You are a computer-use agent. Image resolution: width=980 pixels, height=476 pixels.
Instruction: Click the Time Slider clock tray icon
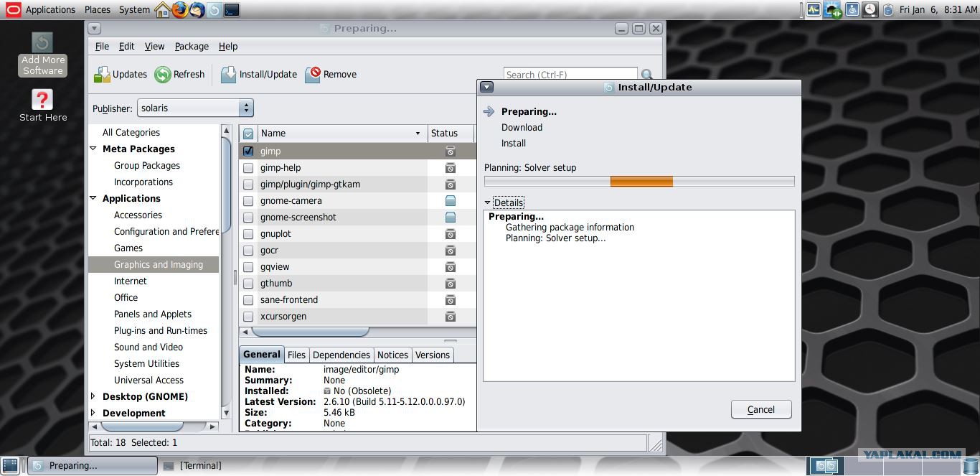[870, 10]
